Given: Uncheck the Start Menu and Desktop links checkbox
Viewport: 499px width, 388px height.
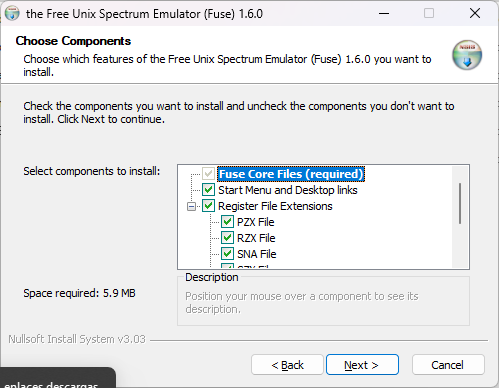Looking at the screenshot, I should [x=208, y=190].
